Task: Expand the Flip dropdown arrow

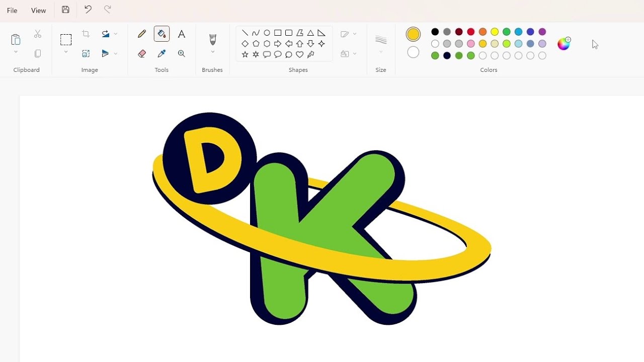Action: coord(116,53)
